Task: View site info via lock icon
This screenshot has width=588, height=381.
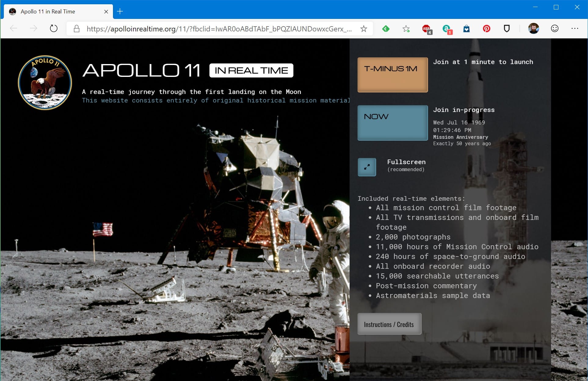Action: (x=77, y=29)
